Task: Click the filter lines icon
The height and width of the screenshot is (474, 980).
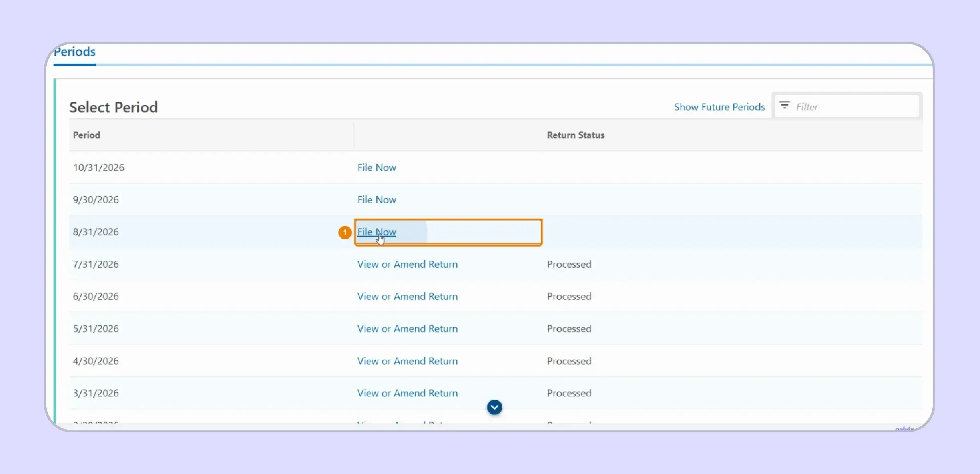Action: pyautogui.click(x=784, y=105)
